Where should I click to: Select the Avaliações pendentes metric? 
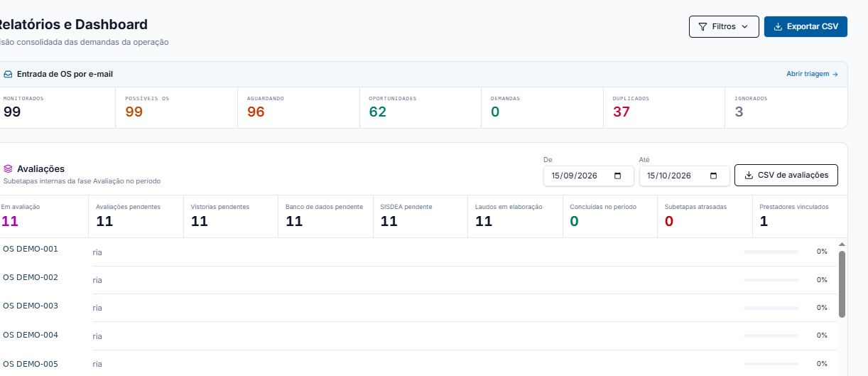point(136,216)
